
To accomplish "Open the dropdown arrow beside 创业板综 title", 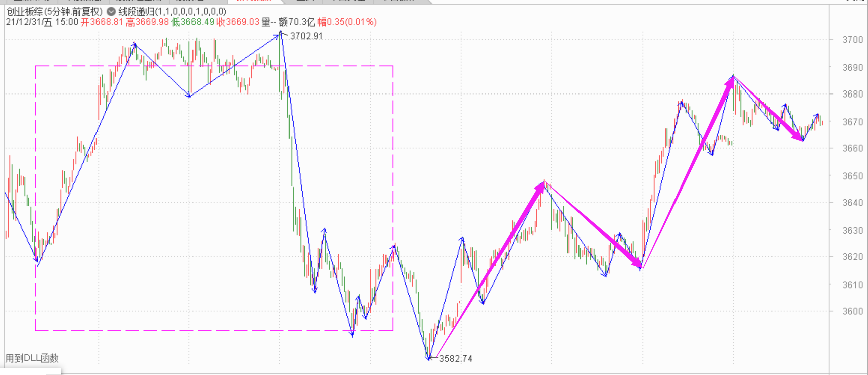I will point(111,11).
